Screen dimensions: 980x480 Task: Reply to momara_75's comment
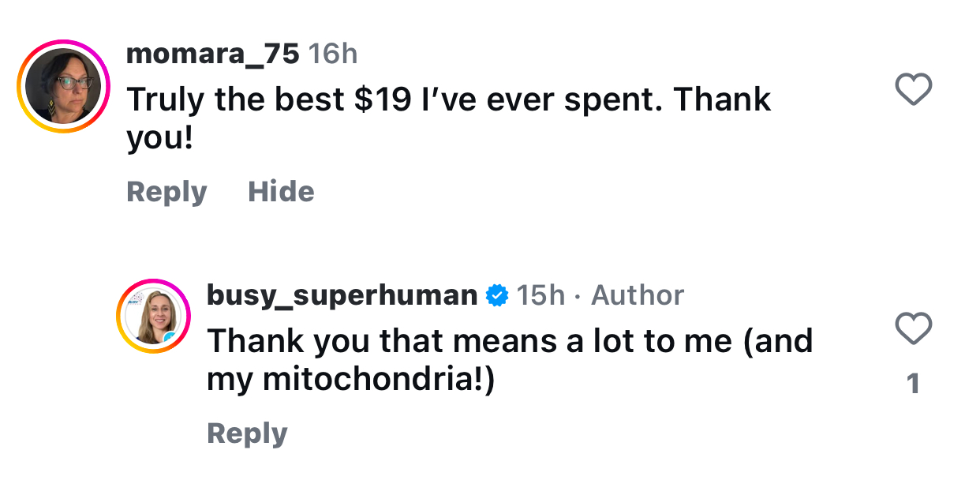166,192
